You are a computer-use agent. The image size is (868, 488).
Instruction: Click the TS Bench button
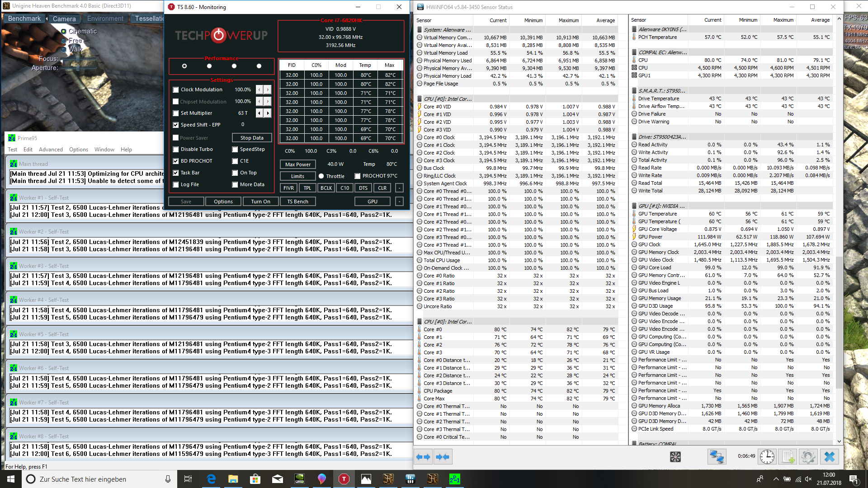point(297,202)
